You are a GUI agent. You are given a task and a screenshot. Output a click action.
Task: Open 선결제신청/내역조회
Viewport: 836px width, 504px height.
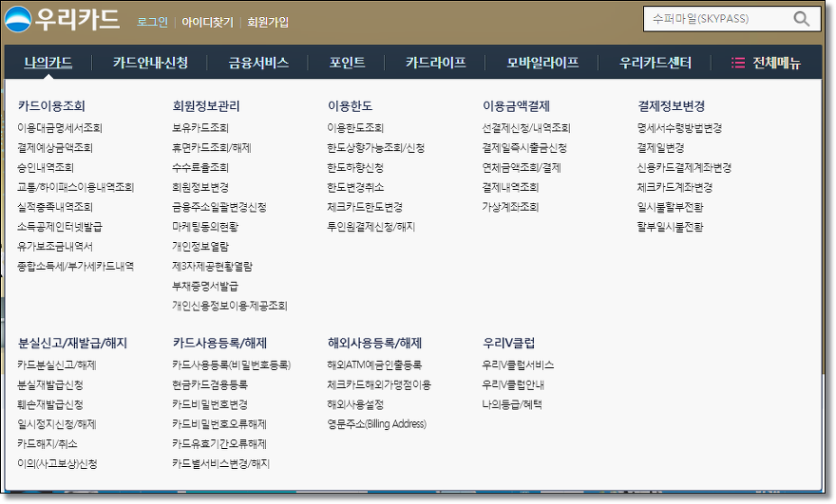[526, 128]
